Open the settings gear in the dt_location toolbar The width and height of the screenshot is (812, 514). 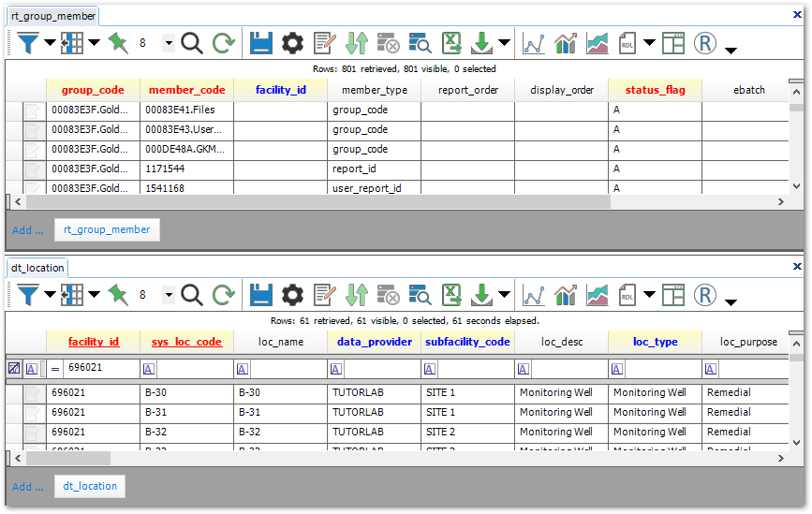point(293,296)
